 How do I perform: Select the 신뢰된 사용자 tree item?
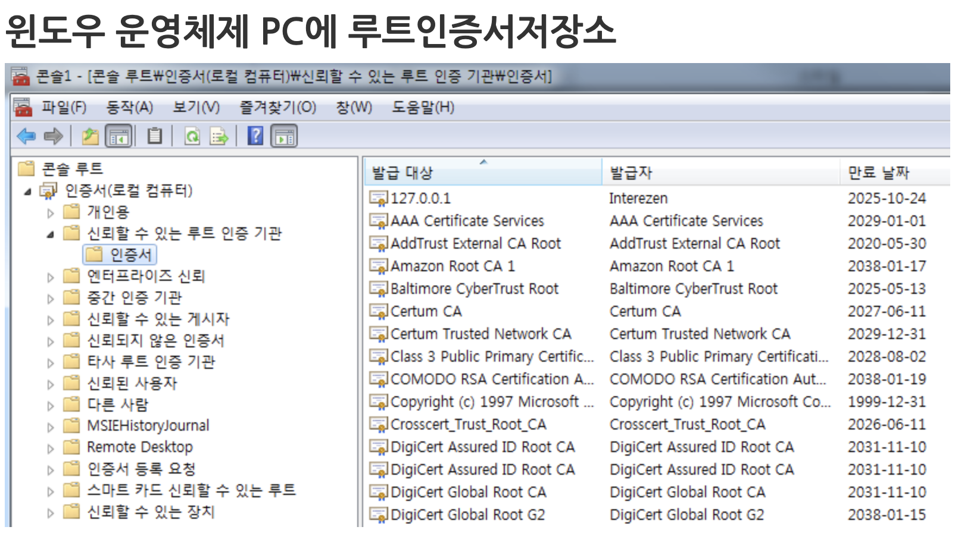click(x=132, y=383)
